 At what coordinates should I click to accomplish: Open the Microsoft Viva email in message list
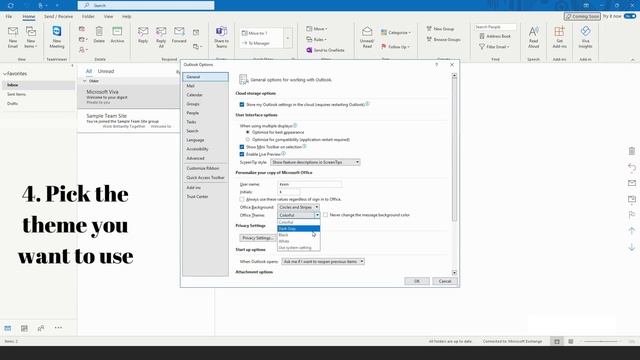pos(128,97)
